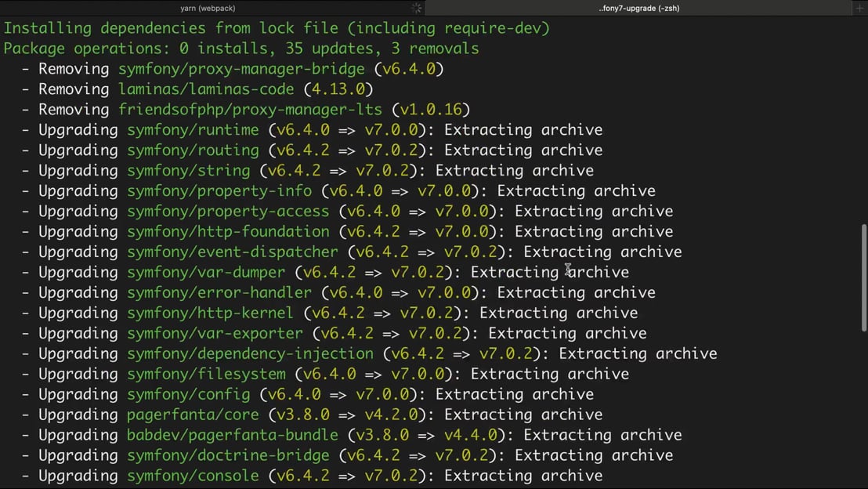
Task: Click 'v3.8.0 => v4.2.0' version for pagerfanta/core
Action: point(347,415)
